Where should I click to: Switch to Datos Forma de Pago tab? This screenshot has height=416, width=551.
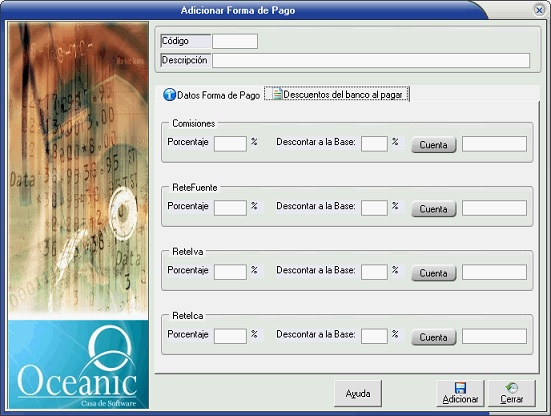[212, 95]
